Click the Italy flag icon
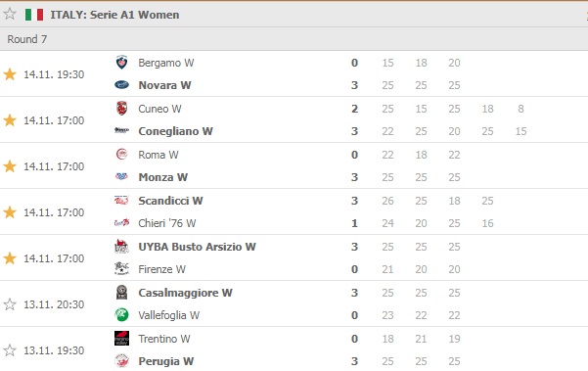 34,15
